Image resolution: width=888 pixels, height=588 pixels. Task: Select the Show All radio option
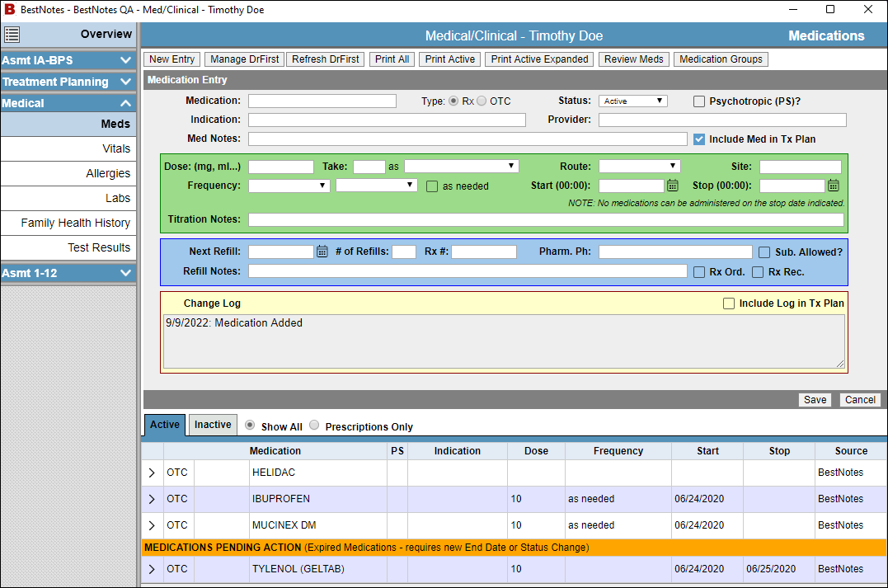click(x=250, y=425)
